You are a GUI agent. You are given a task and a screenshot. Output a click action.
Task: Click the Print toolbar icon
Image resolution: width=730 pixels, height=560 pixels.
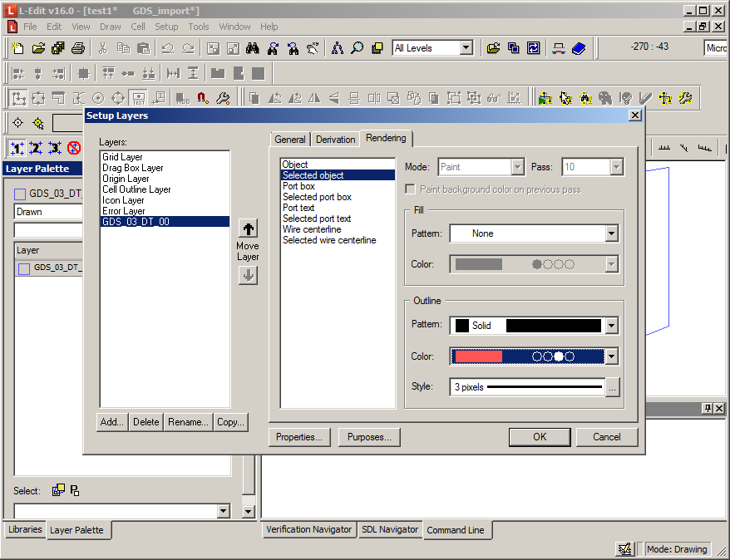[x=77, y=48]
